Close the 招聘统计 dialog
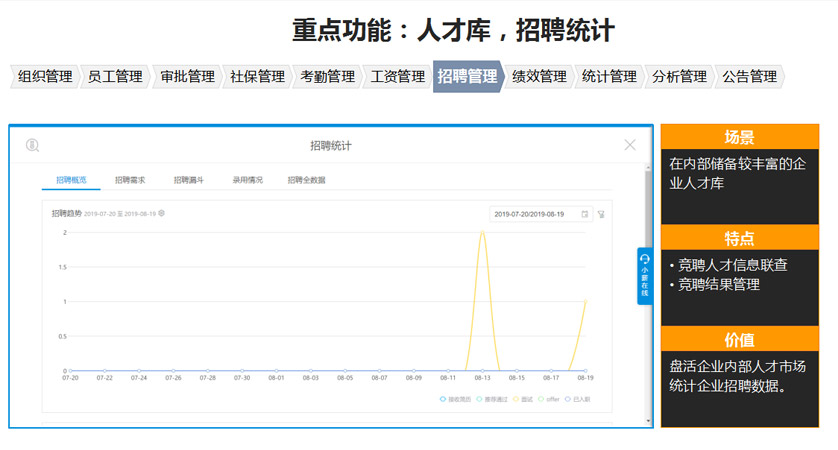The height and width of the screenshot is (450, 838). click(630, 145)
